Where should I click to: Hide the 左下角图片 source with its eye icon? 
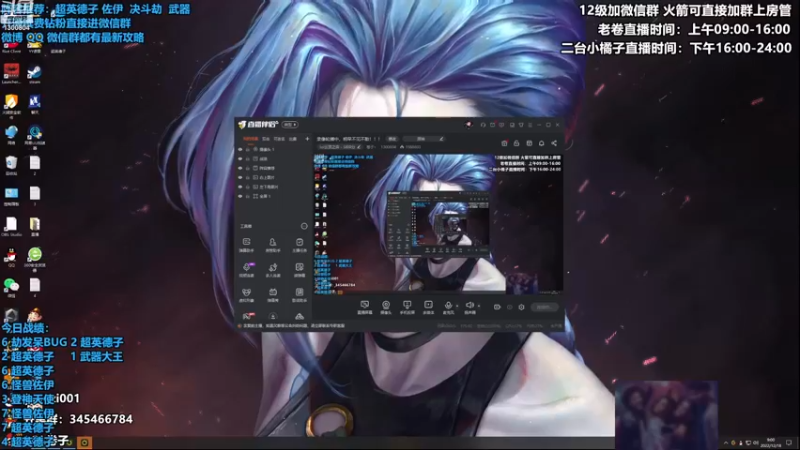point(240,187)
